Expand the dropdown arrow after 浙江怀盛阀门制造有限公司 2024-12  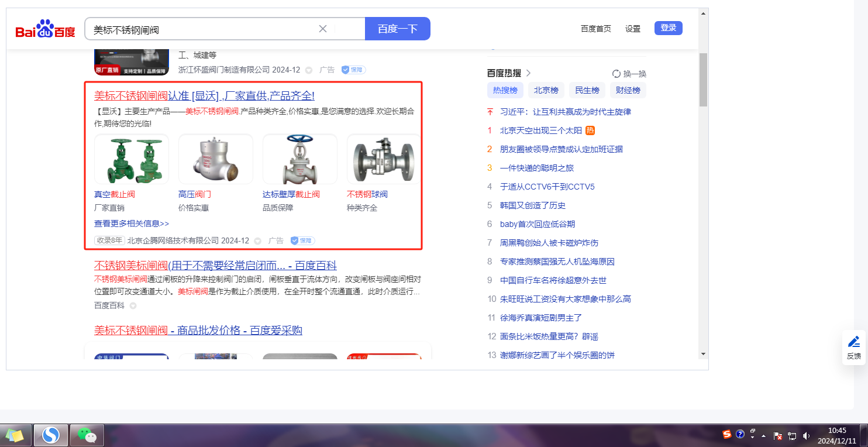[308, 70]
